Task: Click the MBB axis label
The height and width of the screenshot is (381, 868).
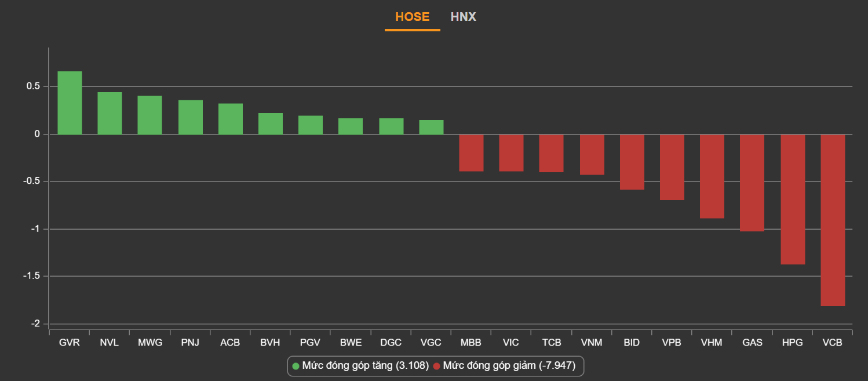Action: click(x=471, y=343)
